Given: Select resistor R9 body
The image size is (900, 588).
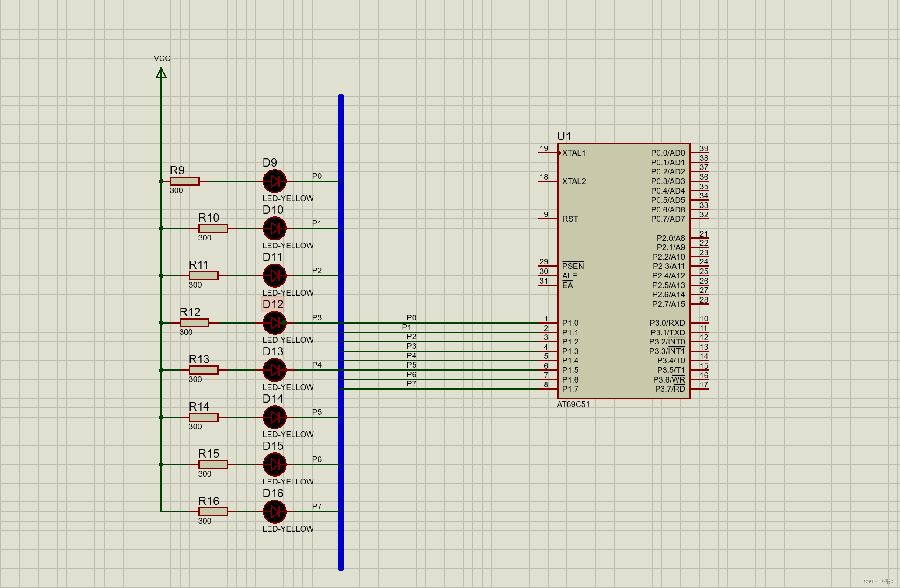Looking at the screenshot, I should [185, 181].
